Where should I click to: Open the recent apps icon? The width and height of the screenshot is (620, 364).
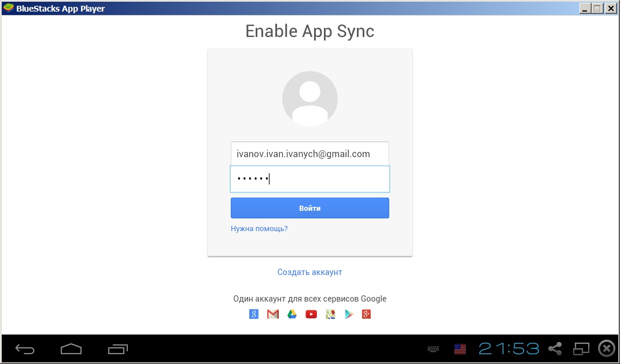(x=118, y=349)
